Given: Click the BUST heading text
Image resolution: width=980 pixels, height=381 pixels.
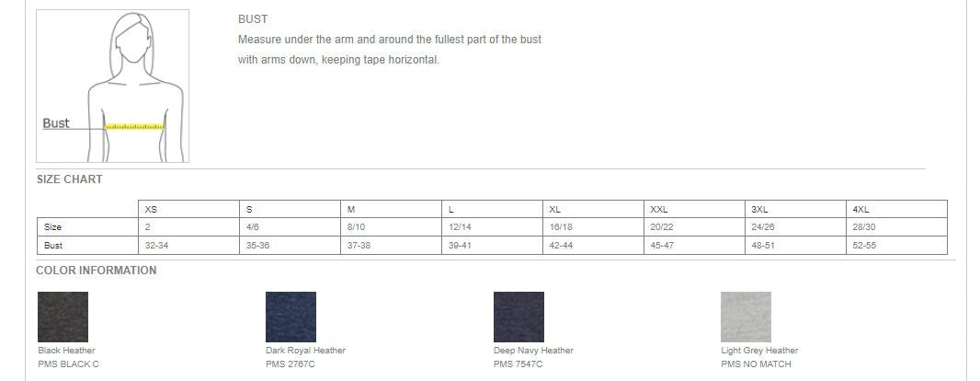Looking at the screenshot, I should pos(253,19).
